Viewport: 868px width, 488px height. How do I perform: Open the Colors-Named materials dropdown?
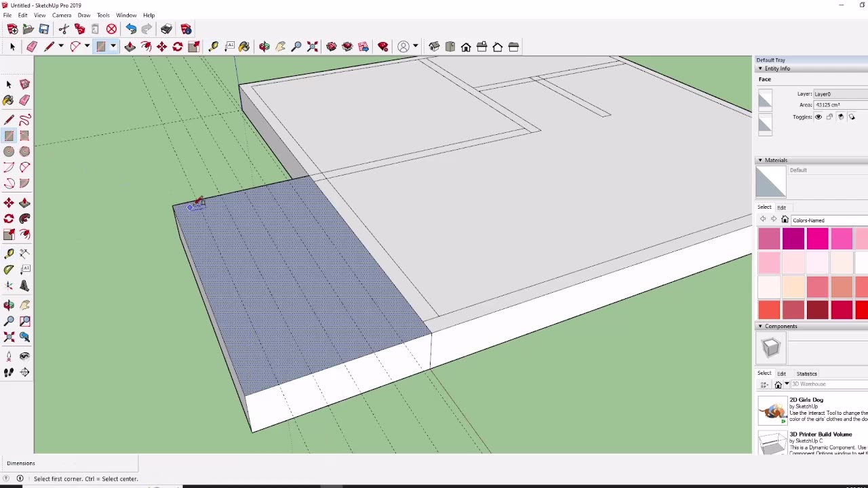tap(829, 220)
